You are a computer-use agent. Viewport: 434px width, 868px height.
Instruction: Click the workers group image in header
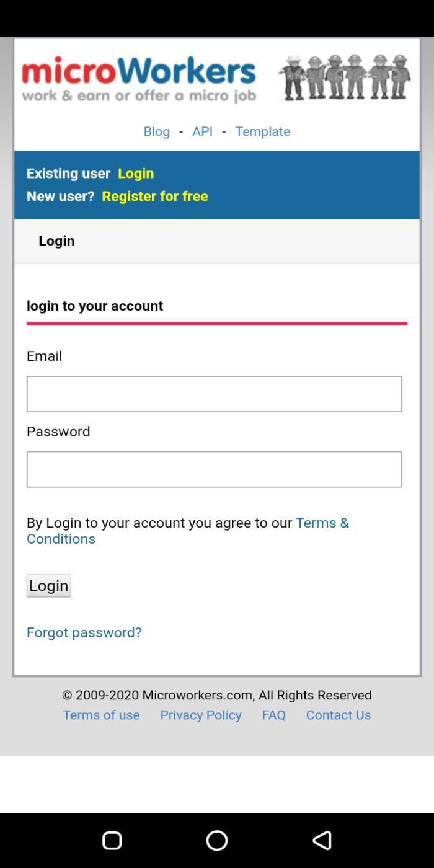344,77
